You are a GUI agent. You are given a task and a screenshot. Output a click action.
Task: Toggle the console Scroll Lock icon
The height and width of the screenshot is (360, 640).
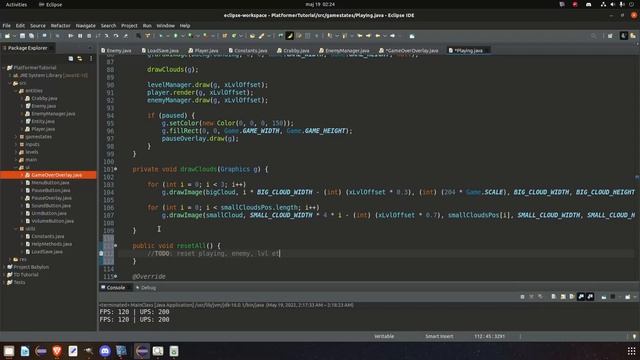(563, 297)
